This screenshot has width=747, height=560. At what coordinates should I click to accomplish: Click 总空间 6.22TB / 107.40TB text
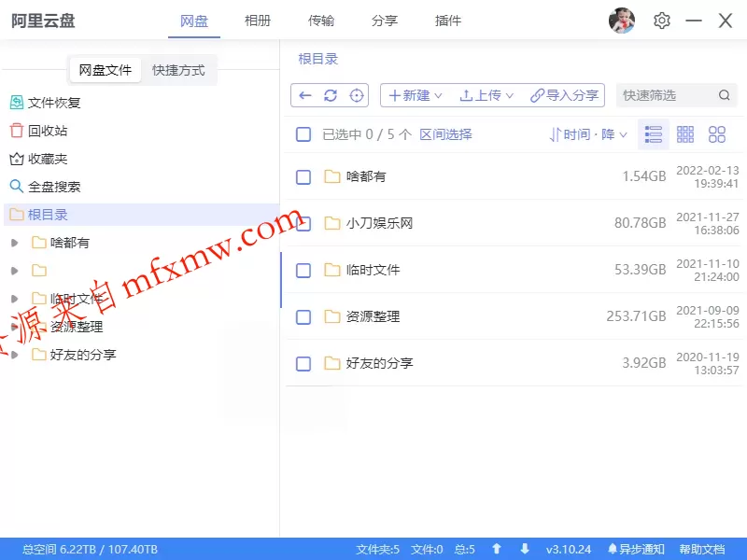[90, 550]
